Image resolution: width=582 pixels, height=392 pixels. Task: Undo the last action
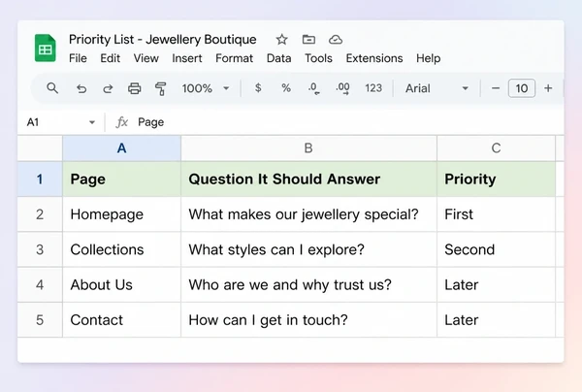(x=81, y=88)
